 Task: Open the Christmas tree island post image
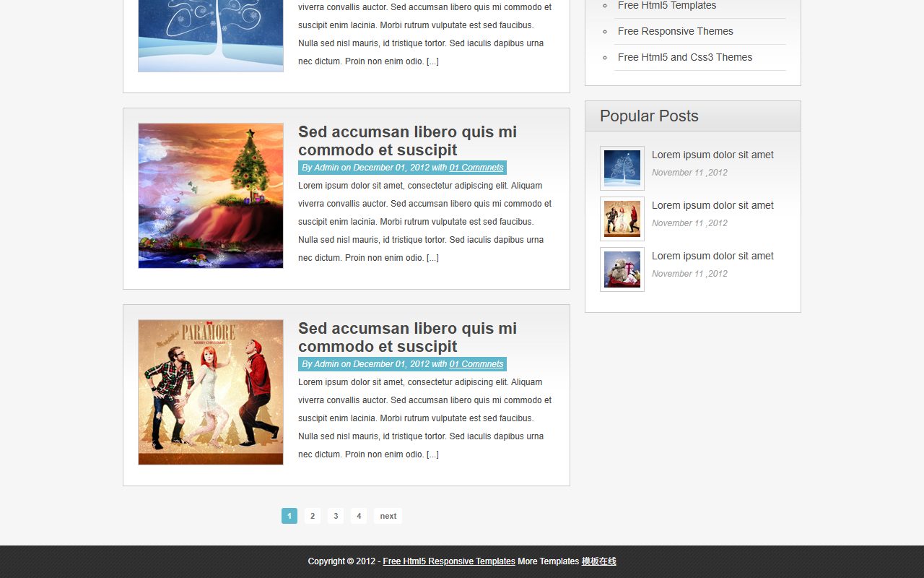211,196
